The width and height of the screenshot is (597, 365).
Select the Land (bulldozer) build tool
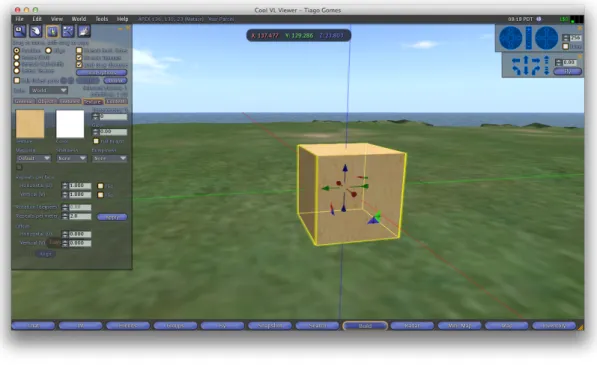coord(84,31)
